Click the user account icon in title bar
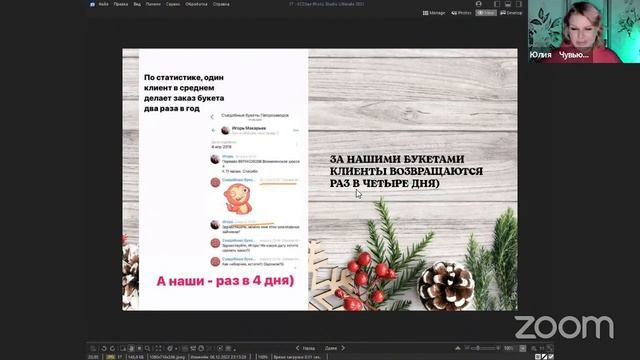The height and width of the screenshot is (360, 640). [479, 4]
